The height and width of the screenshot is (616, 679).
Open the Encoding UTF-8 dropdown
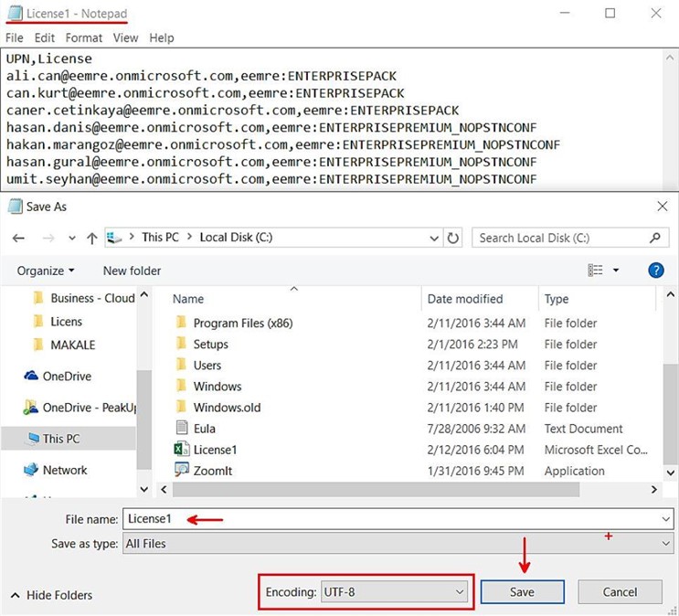pyautogui.click(x=394, y=592)
